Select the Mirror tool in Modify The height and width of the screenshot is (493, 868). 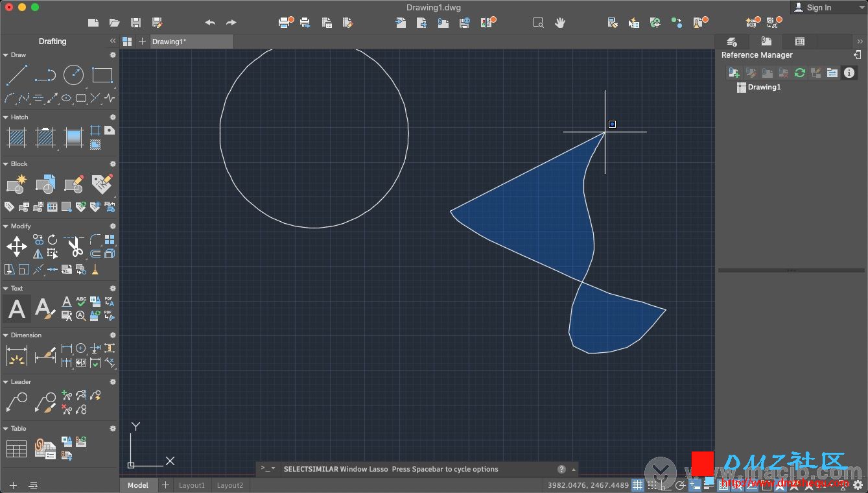click(x=38, y=254)
